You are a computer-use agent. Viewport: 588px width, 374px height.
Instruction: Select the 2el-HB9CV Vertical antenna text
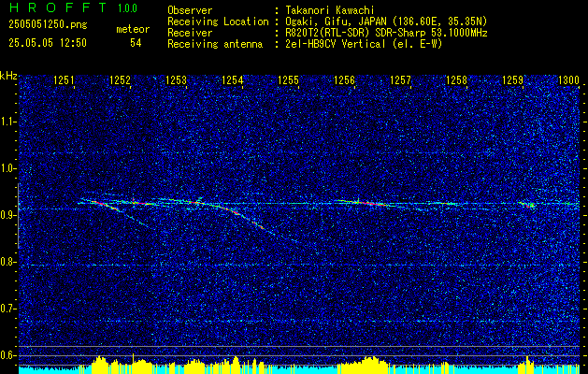[364, 44]
